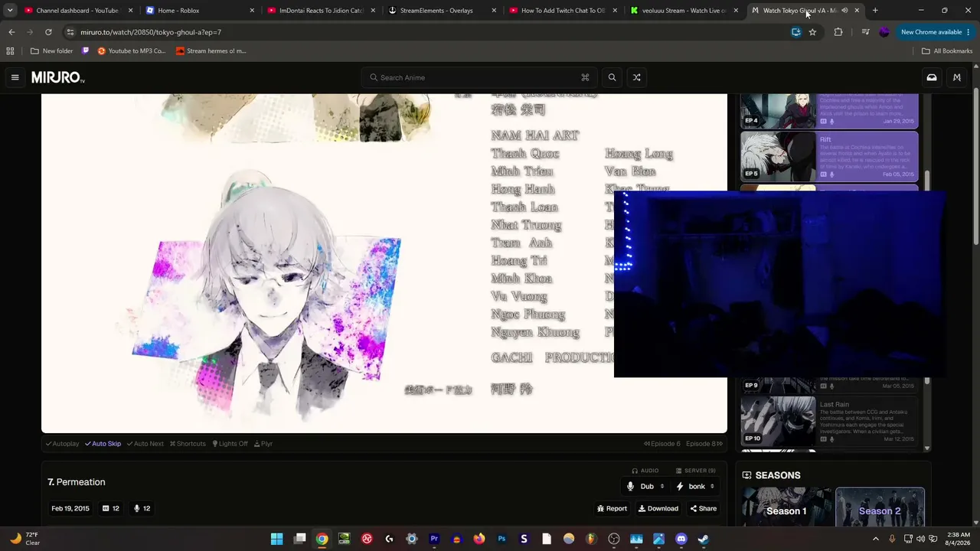The height and width of the screenshot is (551, 980).
Task: Mute the Tokyo Ghoul tab audio icon
Action: point(844,11)
